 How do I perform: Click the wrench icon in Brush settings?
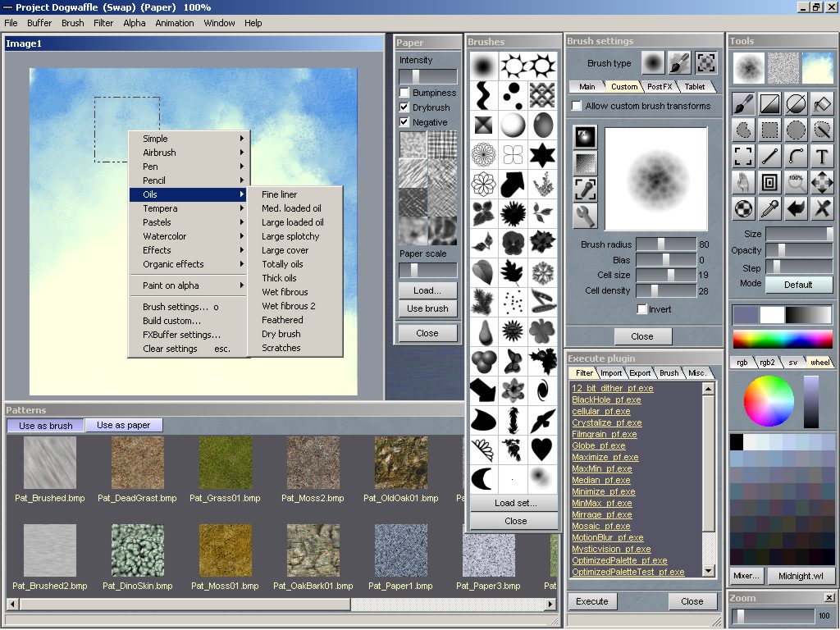coord(586,216)
